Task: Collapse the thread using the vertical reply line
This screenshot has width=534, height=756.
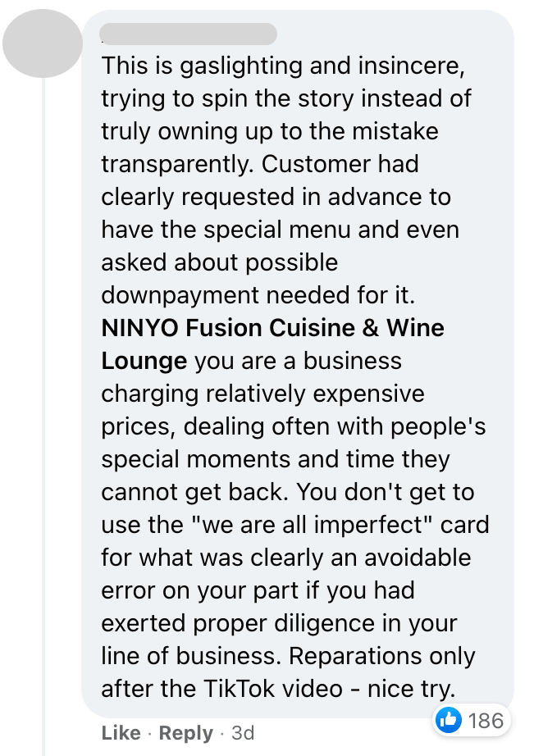Action: click(43, 415)
